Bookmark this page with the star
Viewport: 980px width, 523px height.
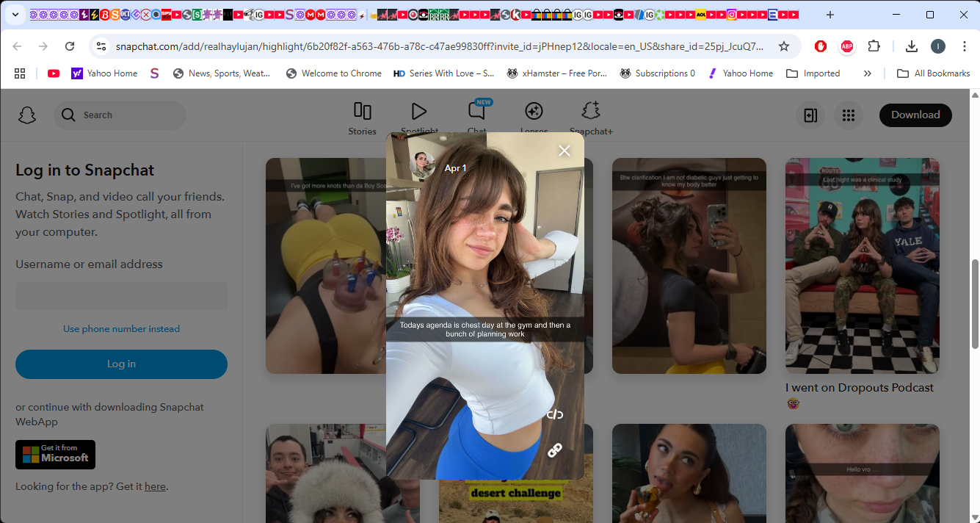point(784,46)
